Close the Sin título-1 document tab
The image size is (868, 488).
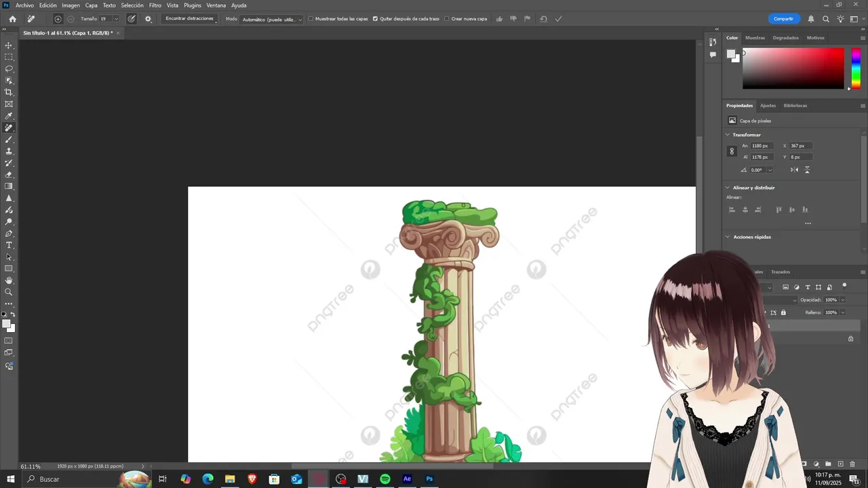[117, 33]
